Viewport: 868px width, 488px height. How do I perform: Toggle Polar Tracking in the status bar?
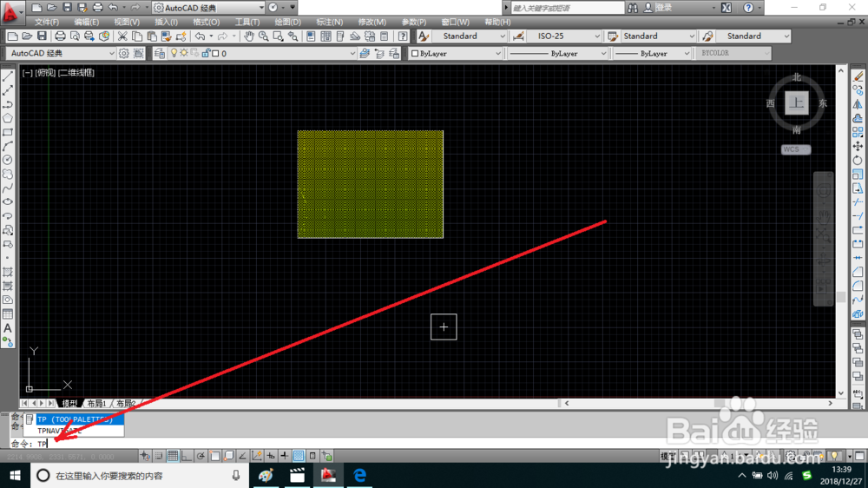point(201,456)
